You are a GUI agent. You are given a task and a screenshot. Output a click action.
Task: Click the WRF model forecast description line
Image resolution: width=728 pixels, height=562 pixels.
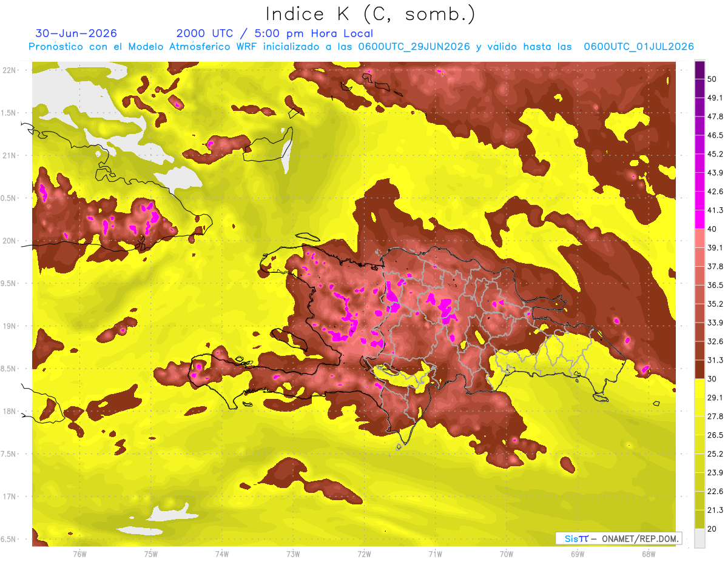pyautogui.click(x=361, y=47)
